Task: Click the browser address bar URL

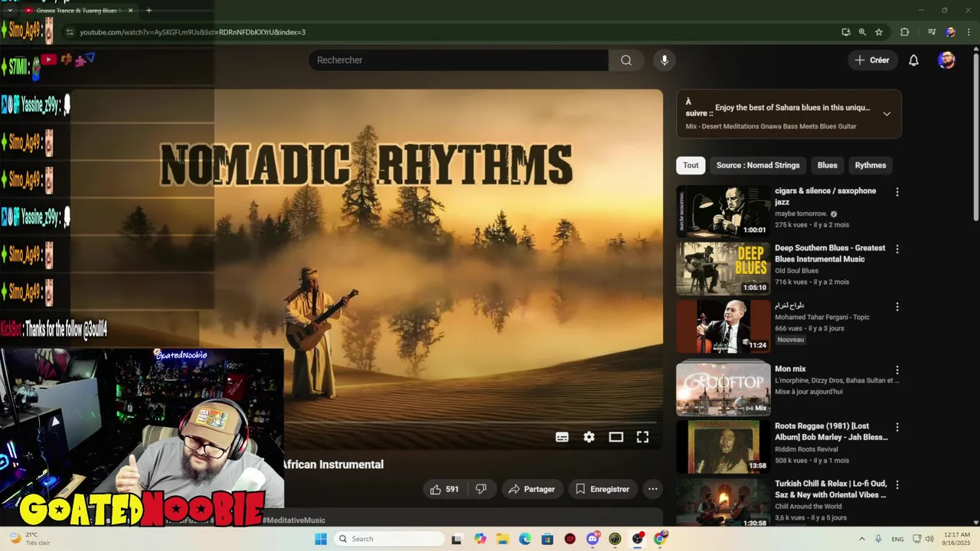Action: click(x=193, y=32)
